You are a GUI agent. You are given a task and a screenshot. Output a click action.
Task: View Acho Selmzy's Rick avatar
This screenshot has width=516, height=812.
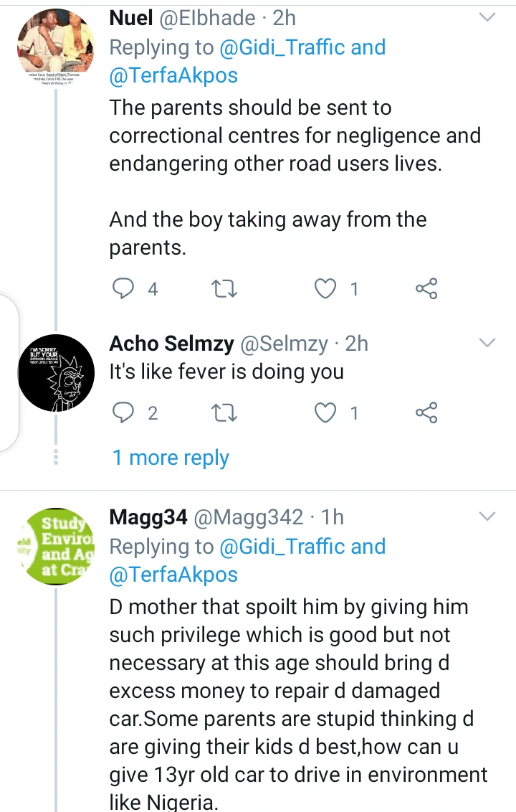point(55,372)
